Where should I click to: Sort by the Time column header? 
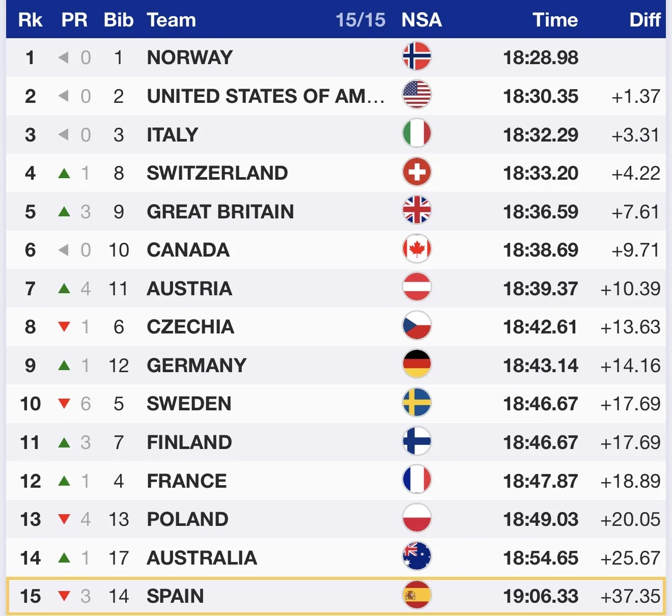[x=555, y=20]
